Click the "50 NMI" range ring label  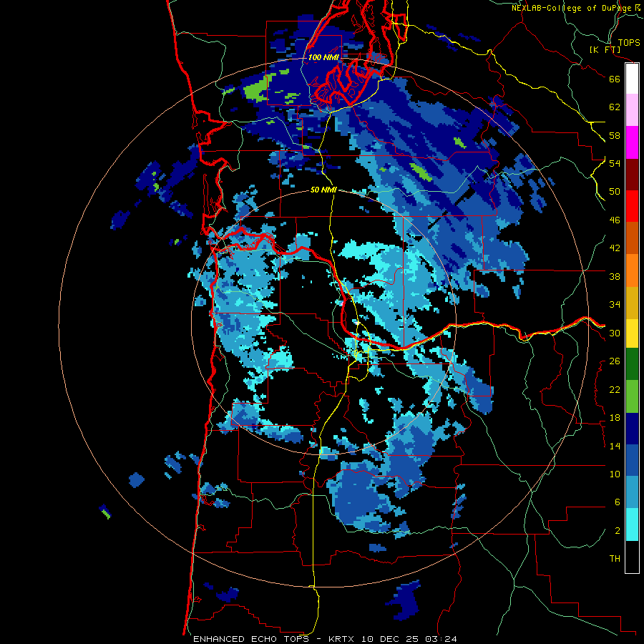pos(323,190)
